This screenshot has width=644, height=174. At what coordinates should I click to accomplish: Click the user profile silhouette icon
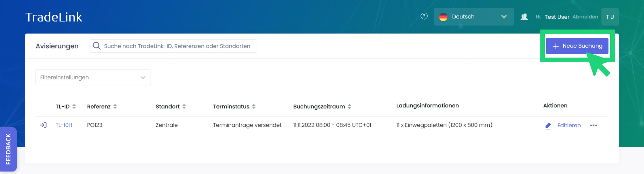click(524, 17)
